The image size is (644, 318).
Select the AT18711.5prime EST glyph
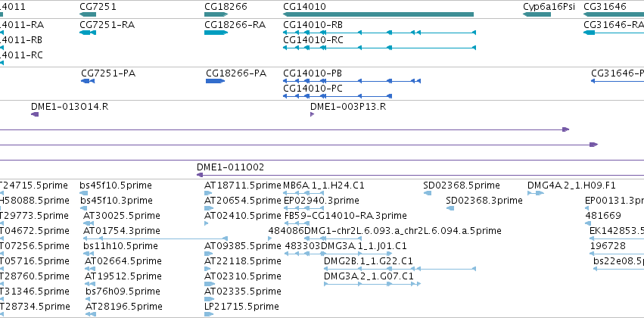click(x=208, y=193)
